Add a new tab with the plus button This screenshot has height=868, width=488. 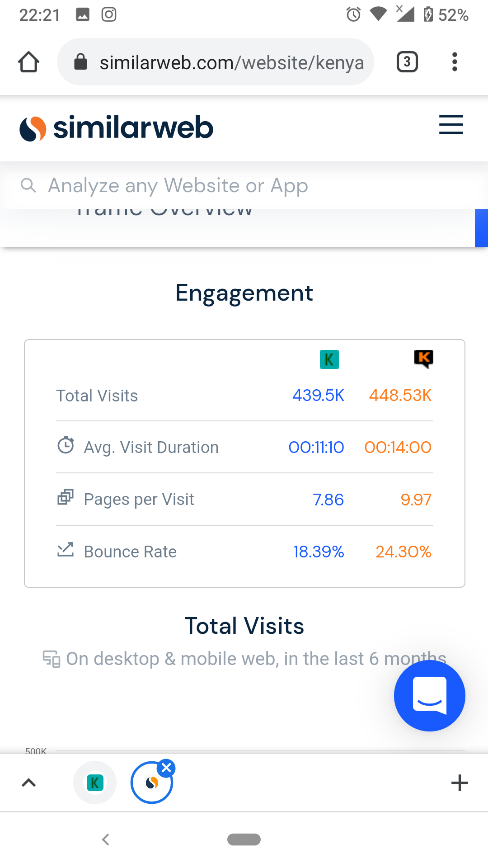point(460,783)
